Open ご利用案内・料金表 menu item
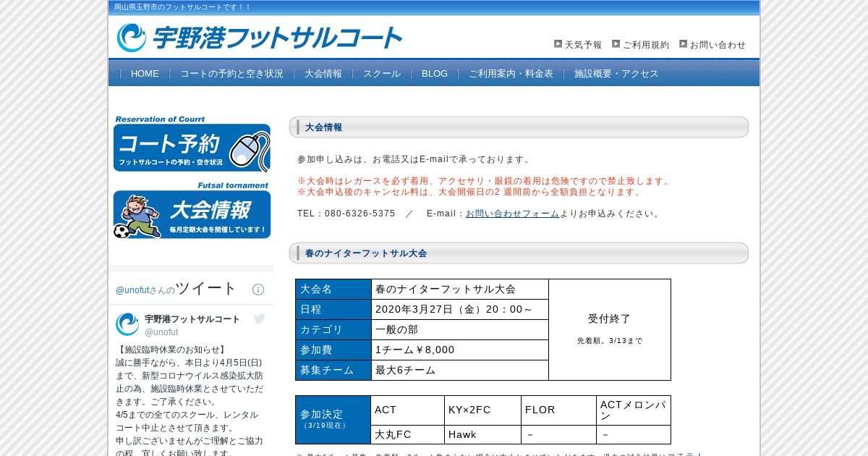868x456 pixels. [x=511, y=74]
